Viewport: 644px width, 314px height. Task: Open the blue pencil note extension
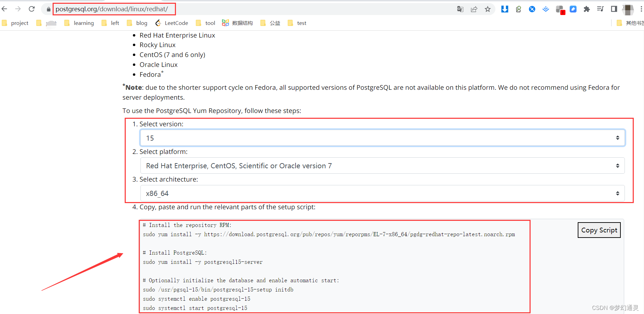coord(573,9)
